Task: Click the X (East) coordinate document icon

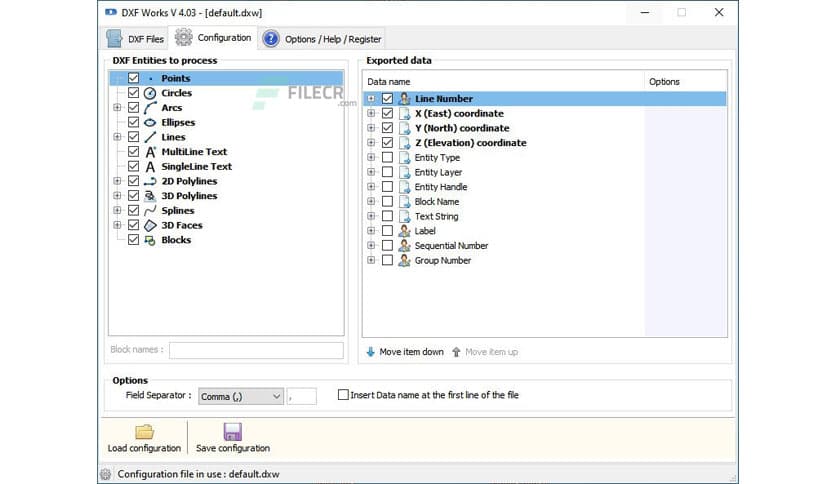Action: coord(404,114)
